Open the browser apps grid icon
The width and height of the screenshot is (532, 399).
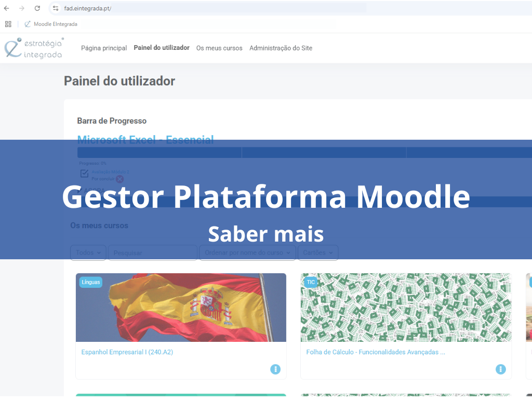click(x=8, y=24)
